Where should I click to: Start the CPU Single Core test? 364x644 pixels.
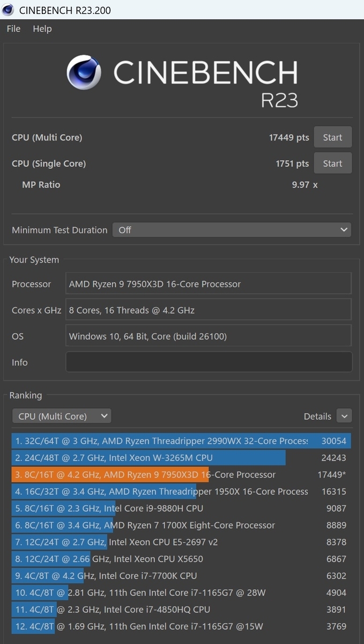pos(332,164)
